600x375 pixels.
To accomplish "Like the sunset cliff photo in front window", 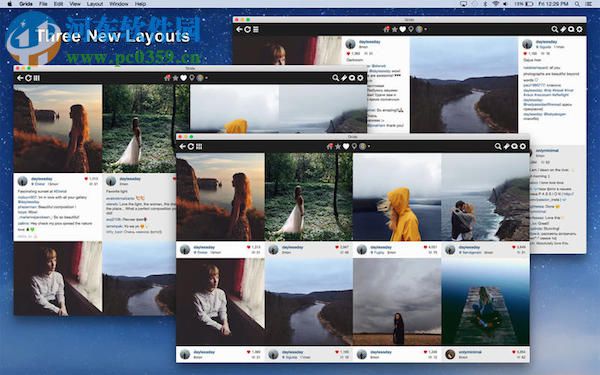I will [x=249, y=247].
